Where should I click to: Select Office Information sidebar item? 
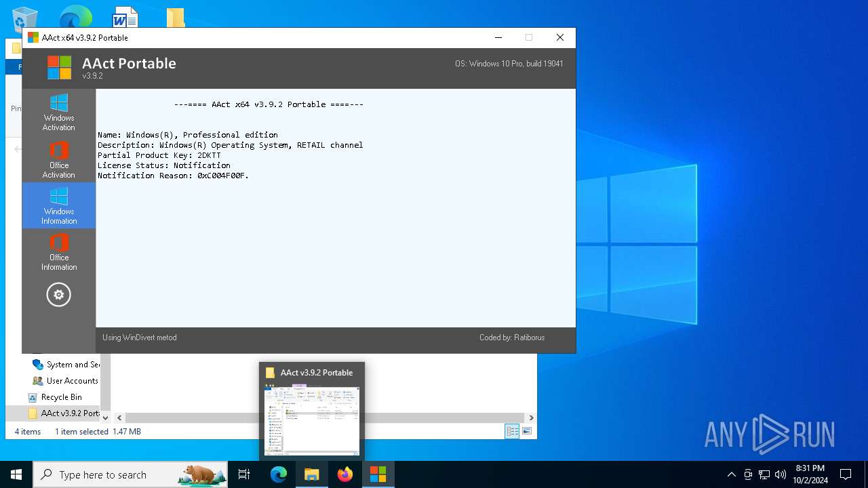59,252
